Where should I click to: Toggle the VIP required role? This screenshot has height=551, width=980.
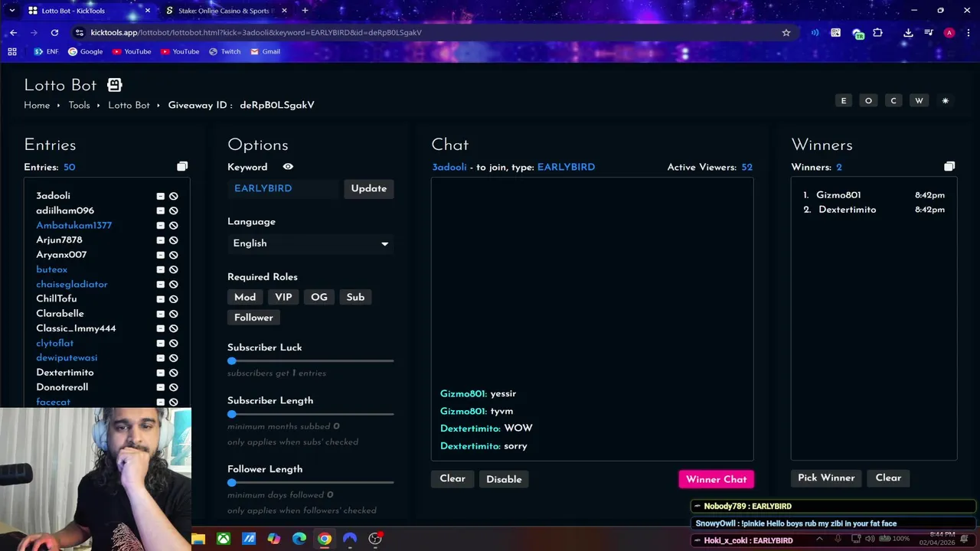(283, 297)
